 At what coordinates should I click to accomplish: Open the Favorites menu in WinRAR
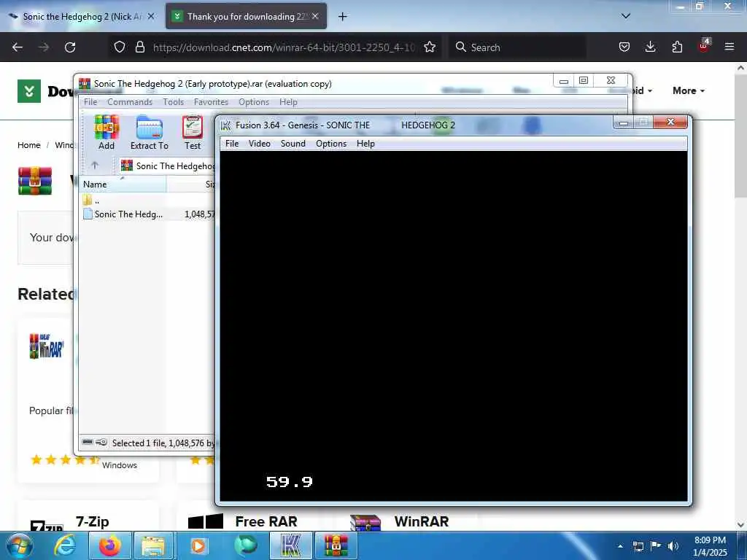(x=211, y=102)
